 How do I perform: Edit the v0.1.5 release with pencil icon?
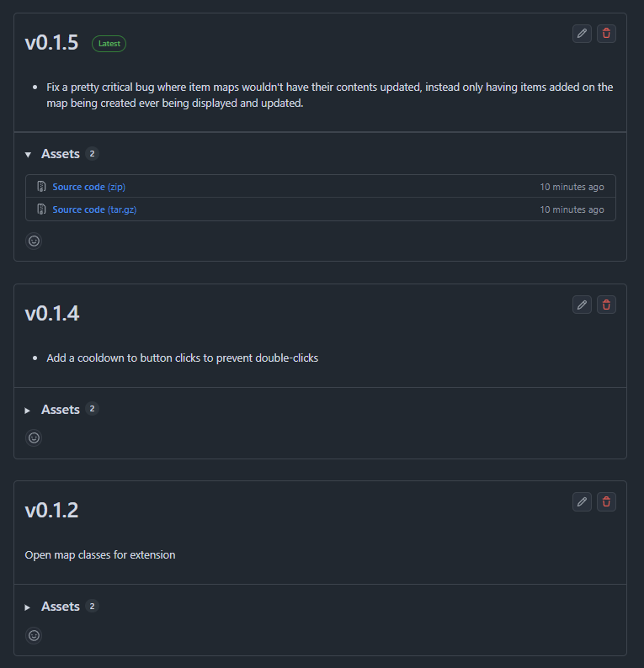pyautogui.click(x=582, y=34)
